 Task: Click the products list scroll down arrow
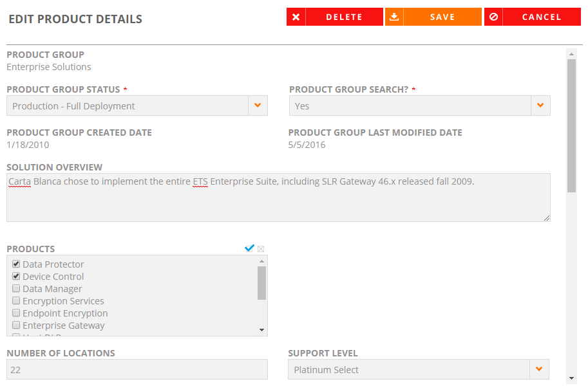261,330
